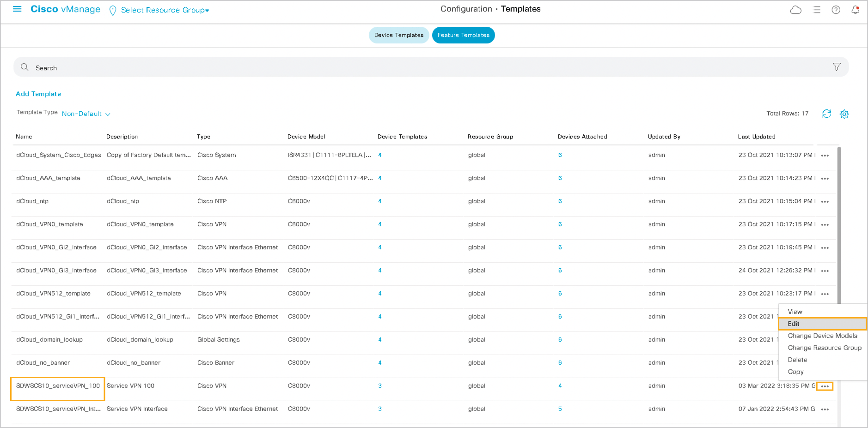Open more actions for dCloud_System_Cisco_Edges row
Image resolution: width=868 pixels, height=428 pixels.
coord(825,156)
